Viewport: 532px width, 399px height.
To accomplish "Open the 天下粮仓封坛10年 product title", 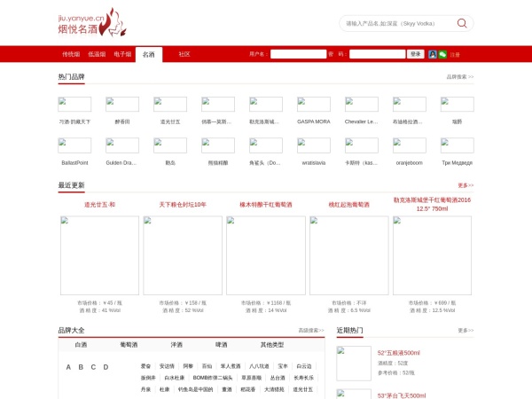I will (x=183, y=205).
